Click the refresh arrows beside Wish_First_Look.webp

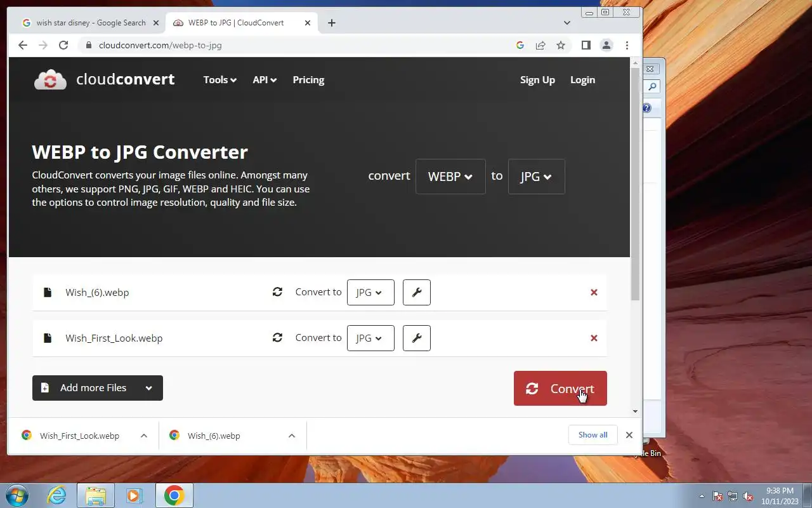[x=277, y=338]
